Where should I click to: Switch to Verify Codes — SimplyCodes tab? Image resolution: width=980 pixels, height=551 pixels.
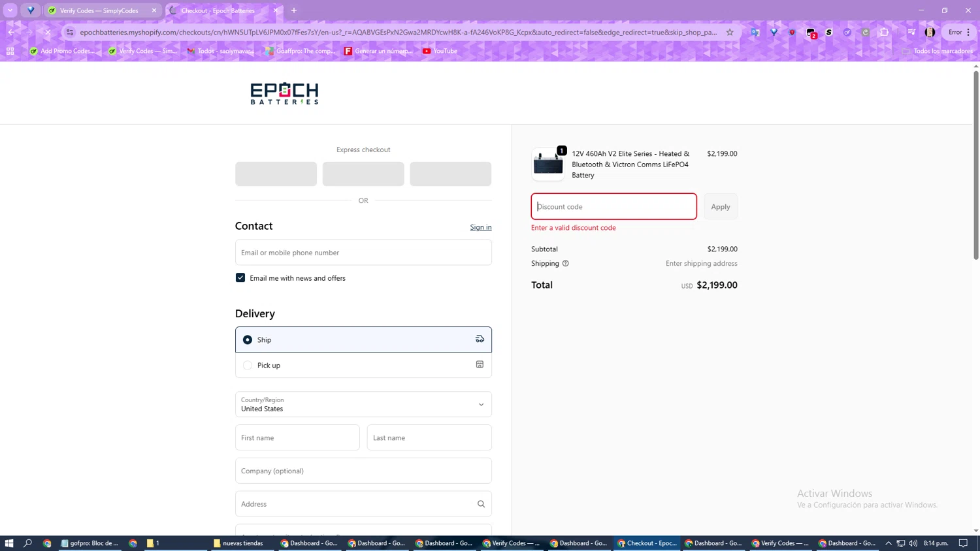102,10
